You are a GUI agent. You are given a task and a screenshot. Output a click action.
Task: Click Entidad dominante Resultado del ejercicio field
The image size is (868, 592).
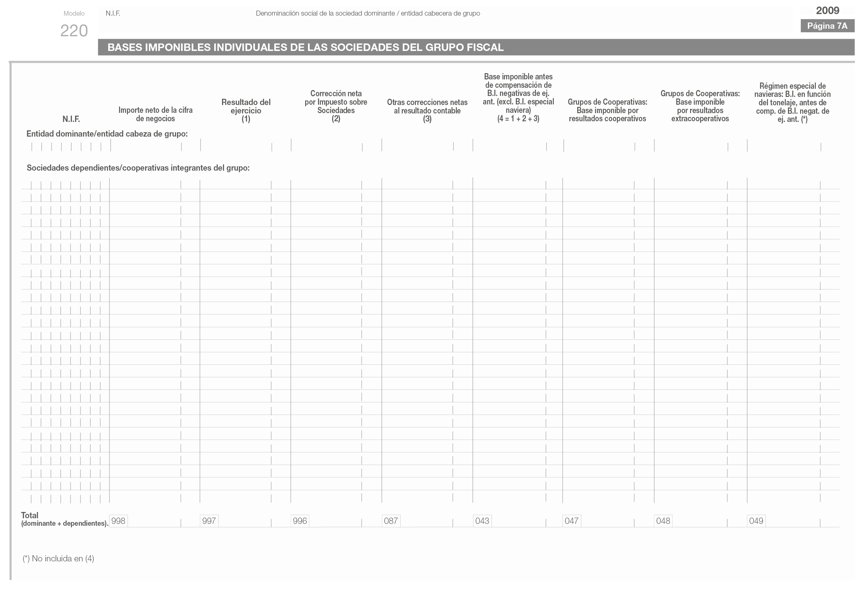tap(245, 145)
